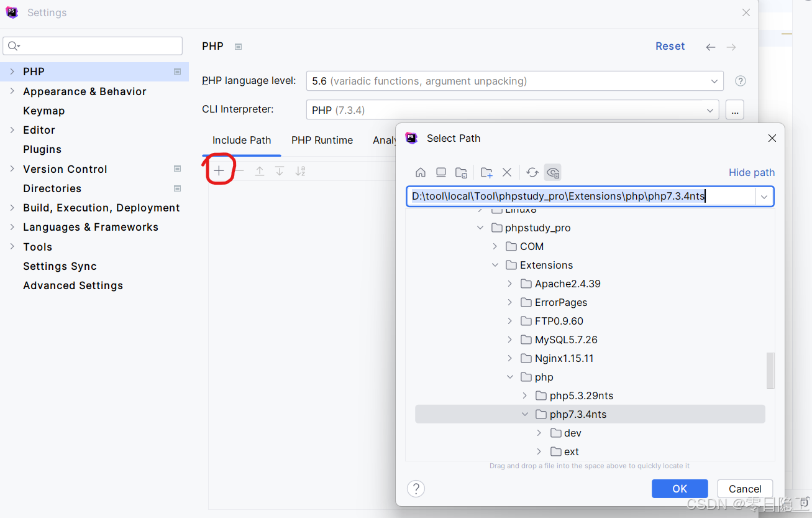The image size is (812, 518).
Task: Click OK in Select Path dialog
Action: (680, 489)
